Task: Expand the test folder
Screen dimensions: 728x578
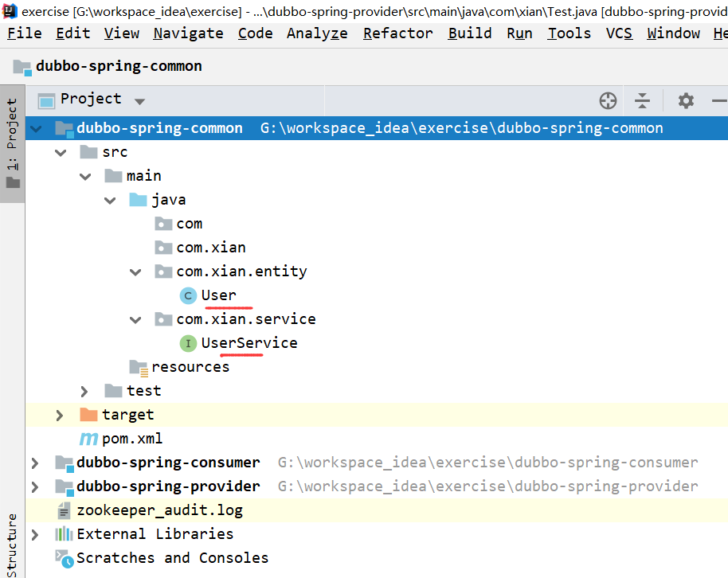Action: point(85,391)
